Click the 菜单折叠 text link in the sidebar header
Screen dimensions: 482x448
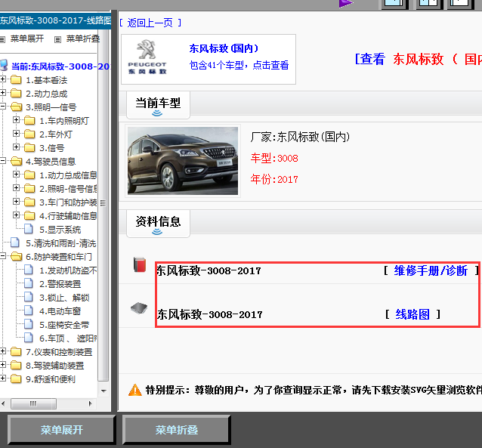click(83, 39)
